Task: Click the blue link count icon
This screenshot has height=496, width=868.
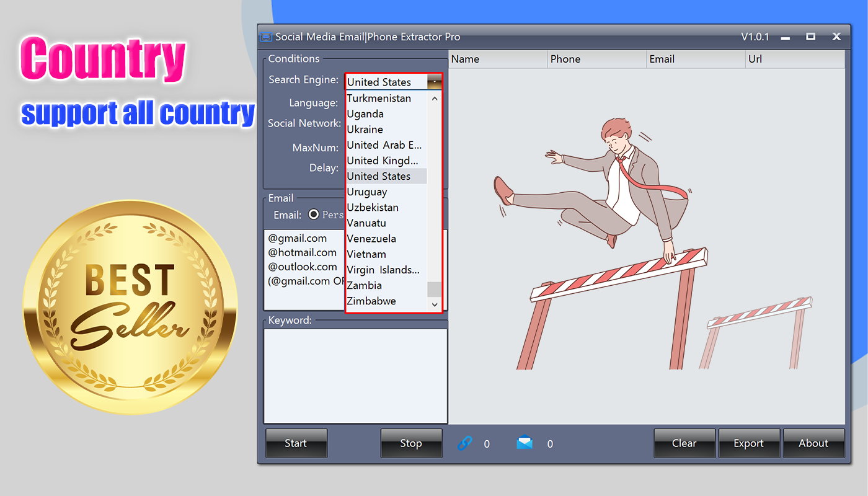Action: (464, 443)
